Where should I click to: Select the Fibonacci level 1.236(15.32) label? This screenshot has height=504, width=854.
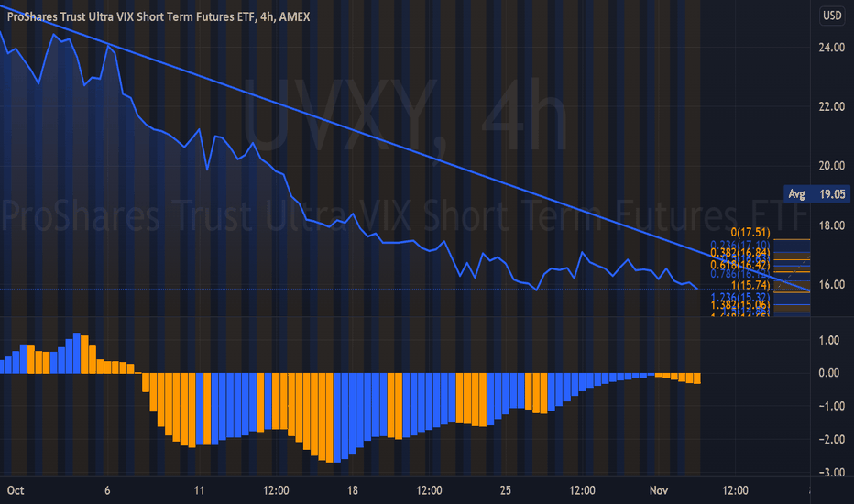click(740, 297)
